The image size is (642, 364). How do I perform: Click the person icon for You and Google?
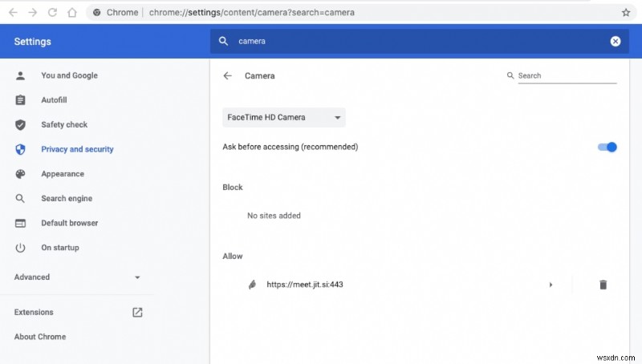coord(20,75)
